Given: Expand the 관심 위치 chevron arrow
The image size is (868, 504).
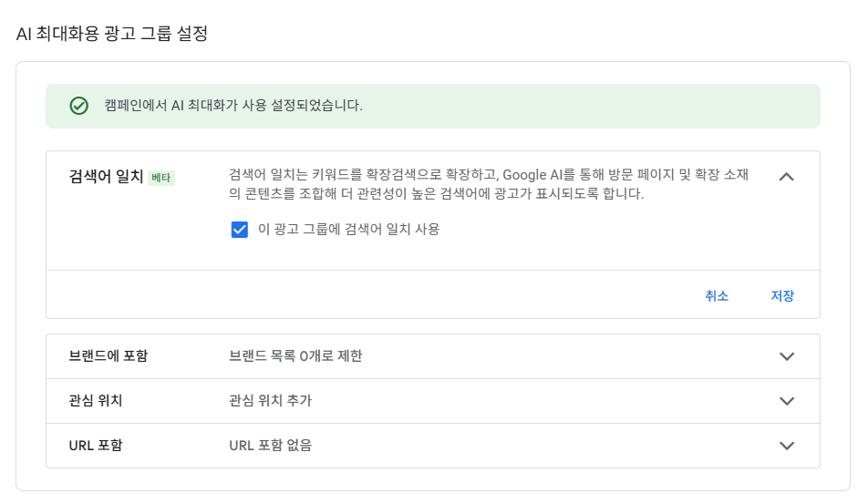Looking at the screenshot, I should 788,401.
